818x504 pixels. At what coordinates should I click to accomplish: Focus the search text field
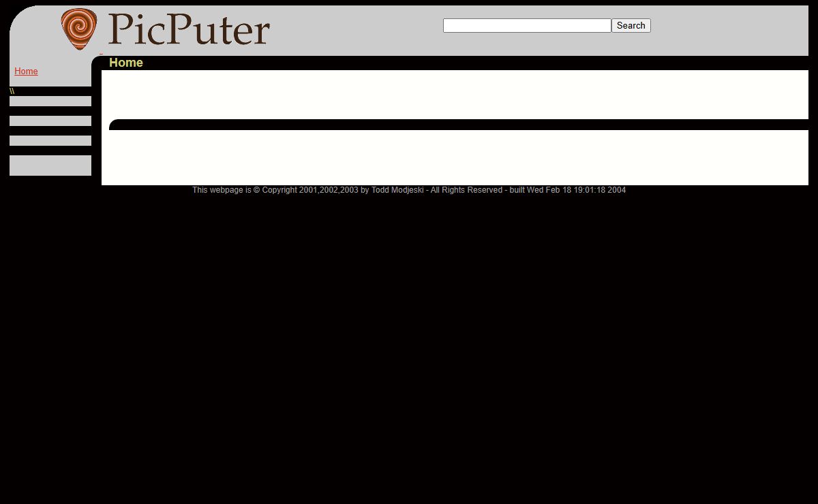(x=526, y=26)
